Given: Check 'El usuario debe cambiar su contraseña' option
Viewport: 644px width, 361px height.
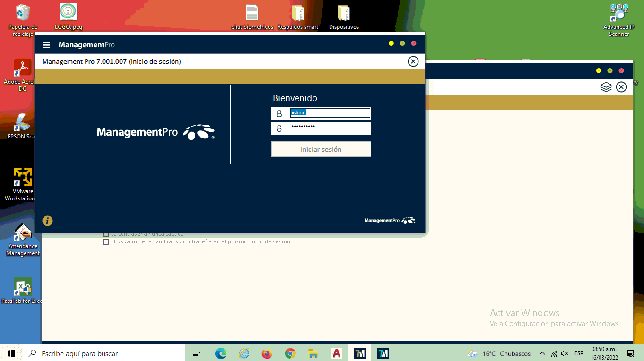Looking at the screenshot, I should point(105,241).
